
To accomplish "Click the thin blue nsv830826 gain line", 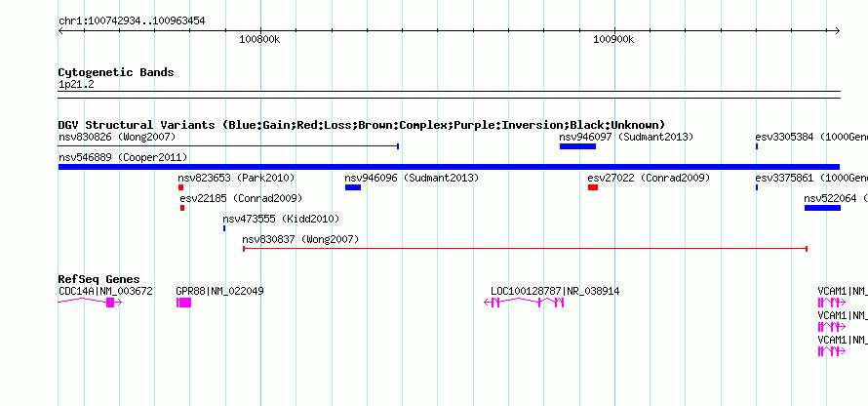I will 228,146.
